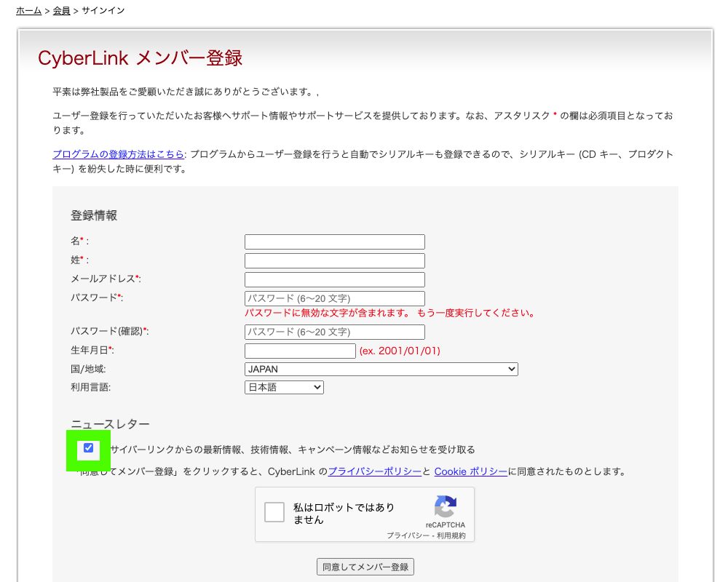The height and width of the screenshot is (582, 728).
Task: Click the password invalid-character error message
Action: tap(390, 313)
